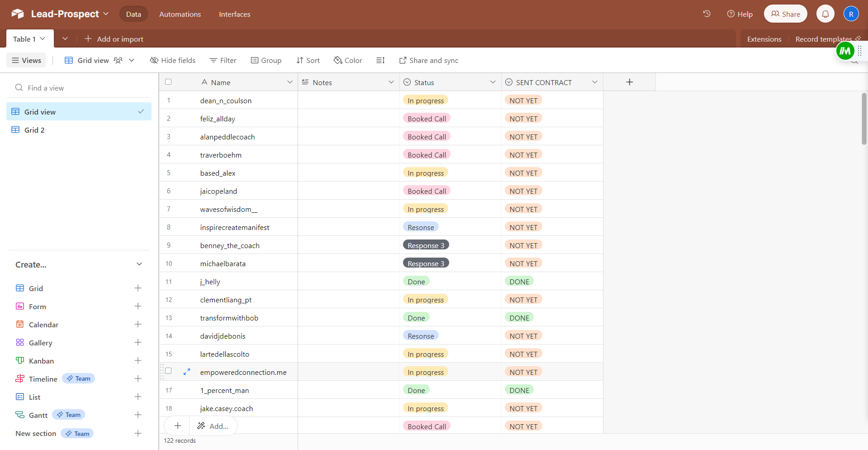Type in the Find a view field
The image size is (868, 450).
pyautogui.click(x=81, y=88)
